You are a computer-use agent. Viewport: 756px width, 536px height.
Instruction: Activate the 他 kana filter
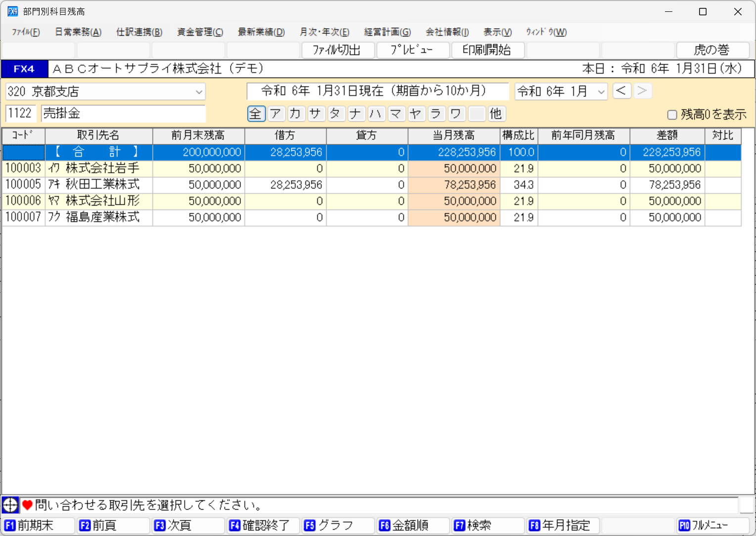(x=496, y=114)
